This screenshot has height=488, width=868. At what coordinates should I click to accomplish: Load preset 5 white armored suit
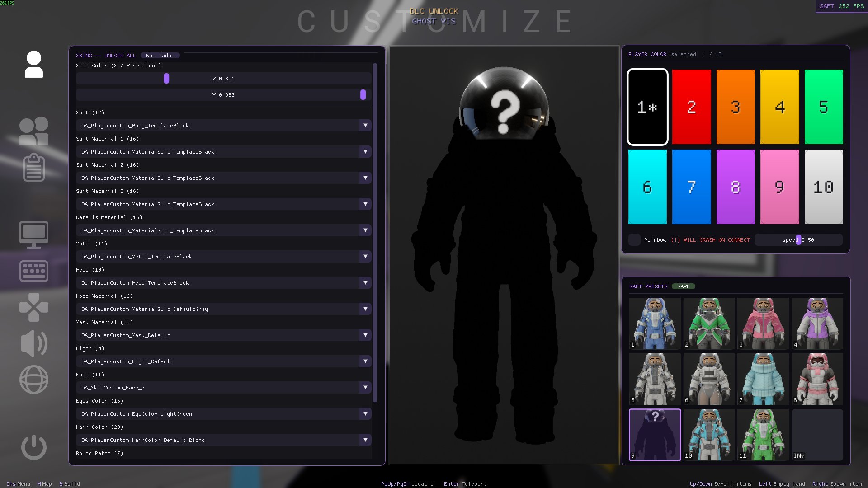(x=655, y=379)
